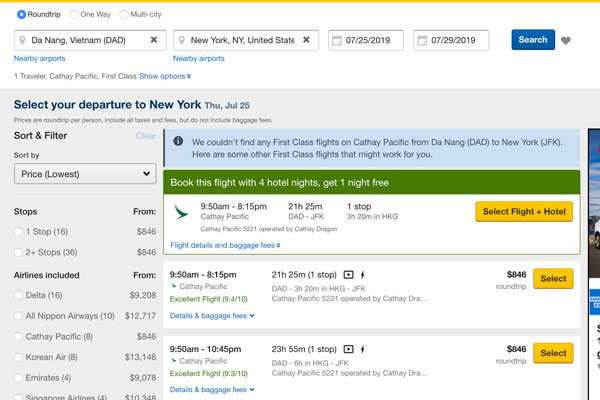
Task: Click the location pin icon in destination field
Action: (x=182, y=40)
